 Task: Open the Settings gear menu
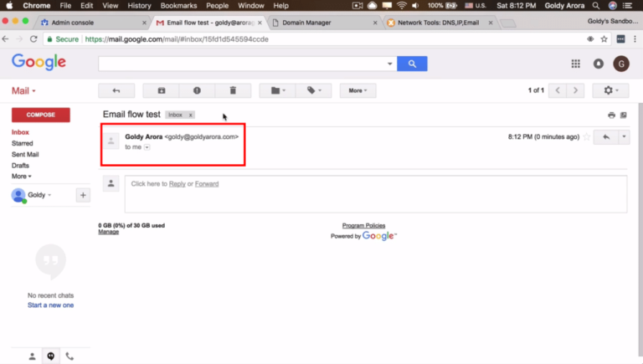coord(610,90)
